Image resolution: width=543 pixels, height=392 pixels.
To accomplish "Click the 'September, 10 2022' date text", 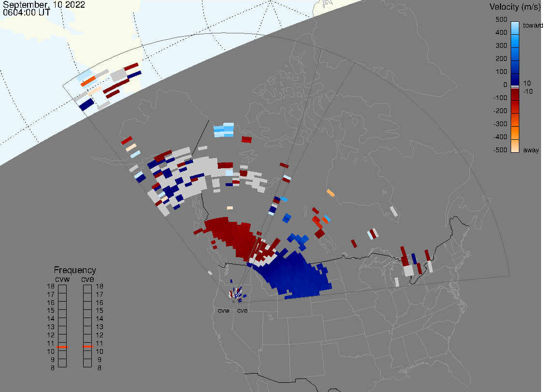I will [x=44, y=4].
